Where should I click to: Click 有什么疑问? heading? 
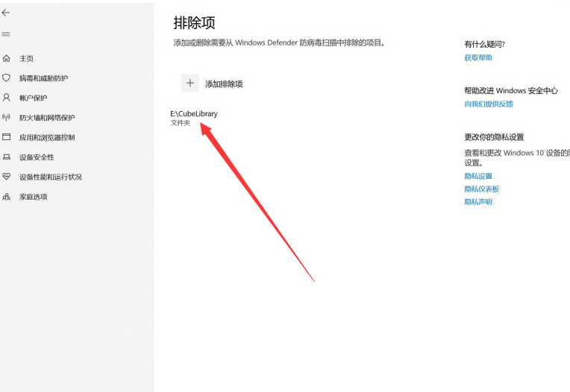coord(484,44)
